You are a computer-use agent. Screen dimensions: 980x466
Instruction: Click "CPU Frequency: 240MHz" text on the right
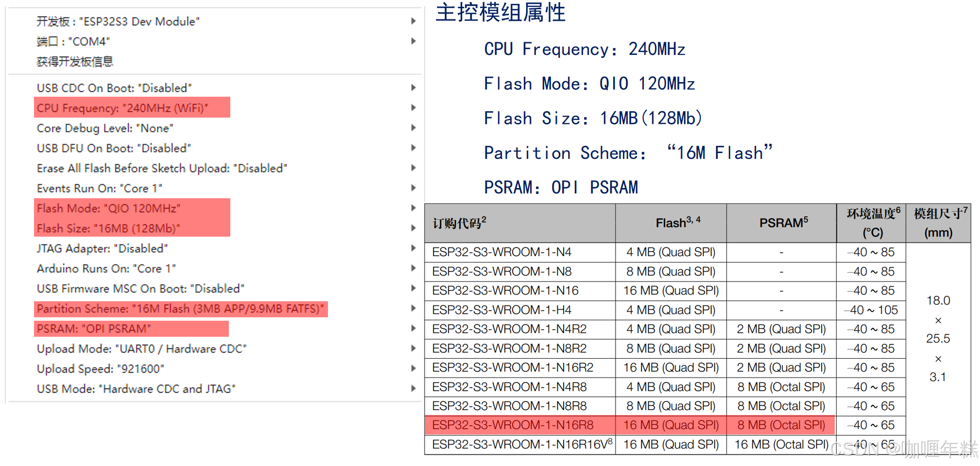(x=585, y=49)
